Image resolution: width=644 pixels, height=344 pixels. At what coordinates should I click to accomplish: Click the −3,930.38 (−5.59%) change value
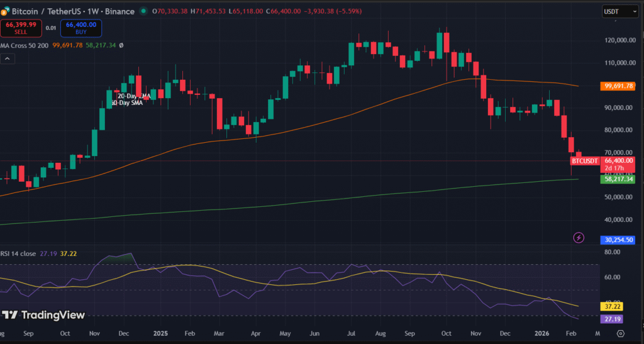pyautogui.click(x=333, y=11)
